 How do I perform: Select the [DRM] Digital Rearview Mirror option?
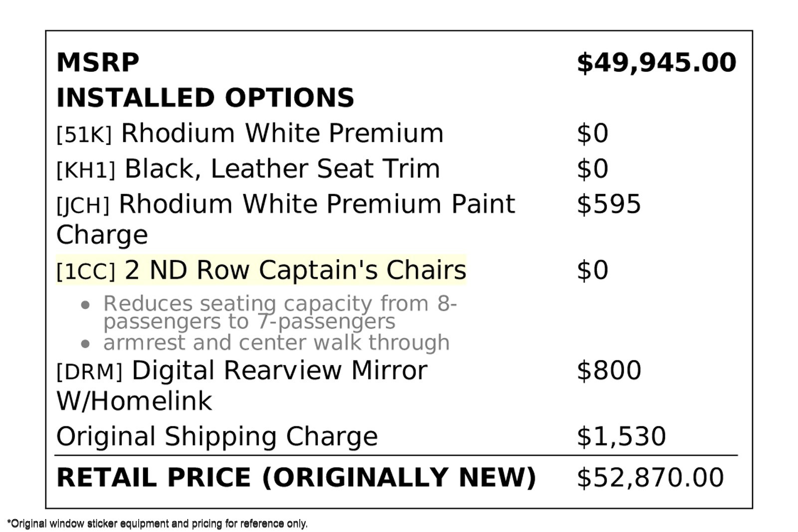tap(242, 371)
